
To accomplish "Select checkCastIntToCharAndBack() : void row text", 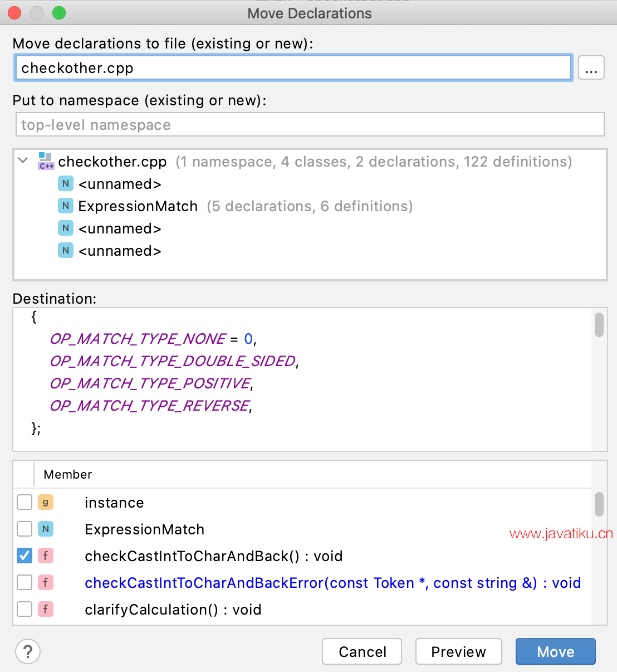I will tap(214, 556).
